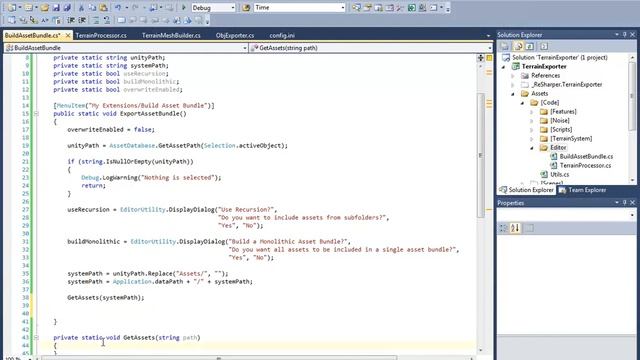This screenshot has height=360, width=640.
Task: Start debugging with the green play icon
Action: 184,7
